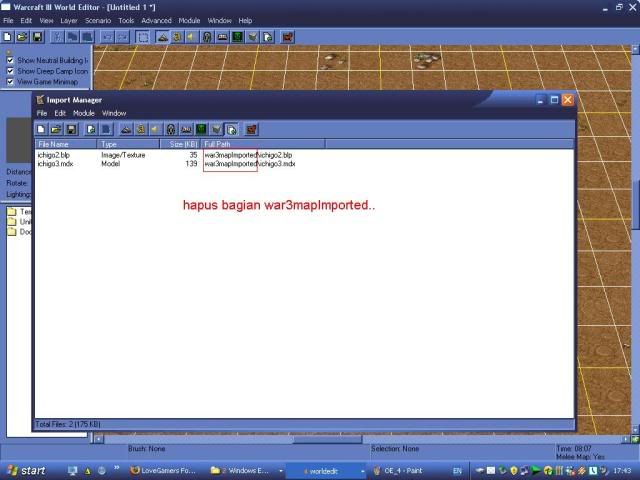Click Undo icon in World Editor main toolbar
Screen dimensions: 640x480
(x=107, y=37)
